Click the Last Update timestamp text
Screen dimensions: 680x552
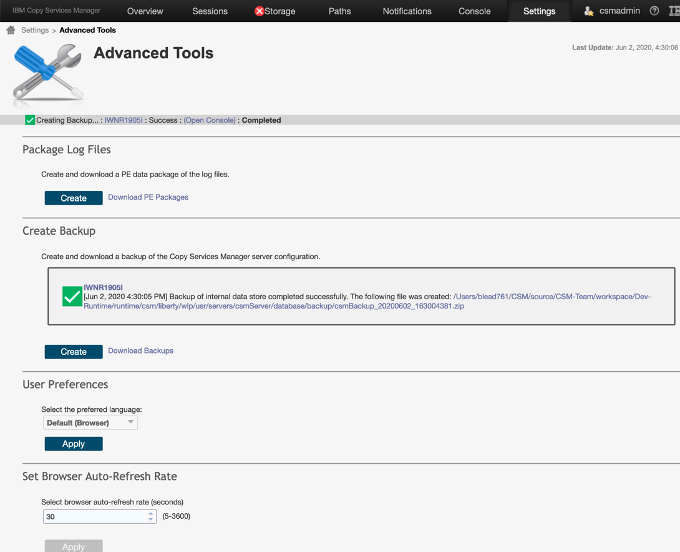[x=625, y=47]
